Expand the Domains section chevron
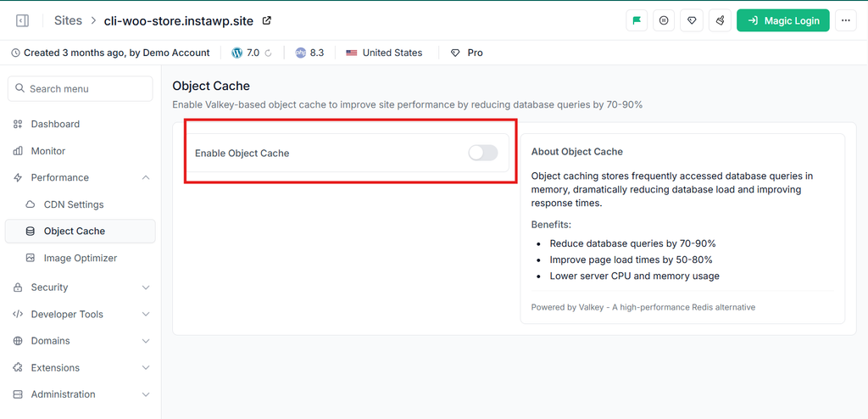The height and width of the screenshot is (419, 868). pyautogui.click(x=146, y=341)
